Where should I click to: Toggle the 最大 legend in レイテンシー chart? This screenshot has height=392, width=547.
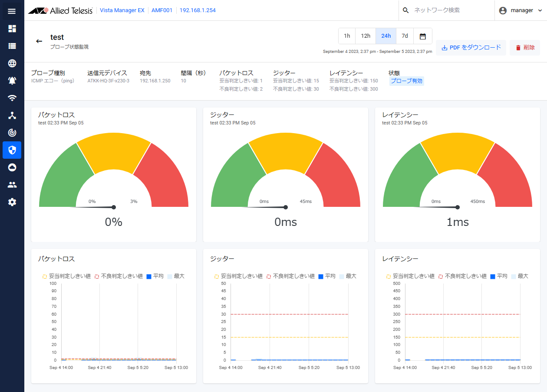[x=520, y=276]
